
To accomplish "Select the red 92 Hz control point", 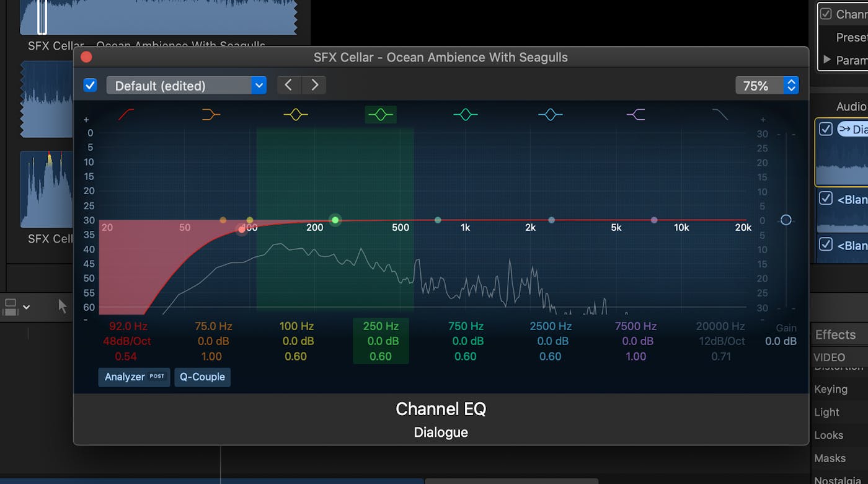I will pyautogui.click(x=242, y=230).
